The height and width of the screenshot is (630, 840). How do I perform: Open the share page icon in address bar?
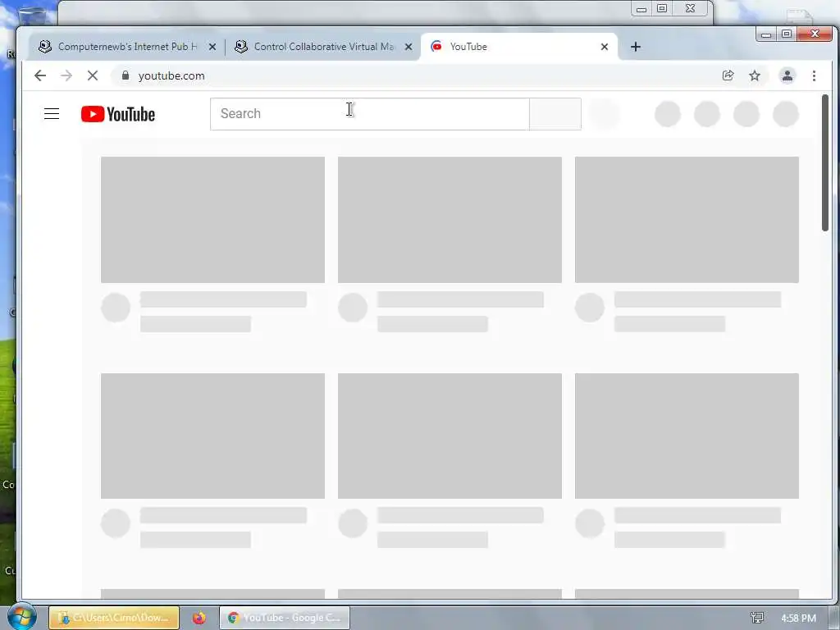click(x=728, y=75)
